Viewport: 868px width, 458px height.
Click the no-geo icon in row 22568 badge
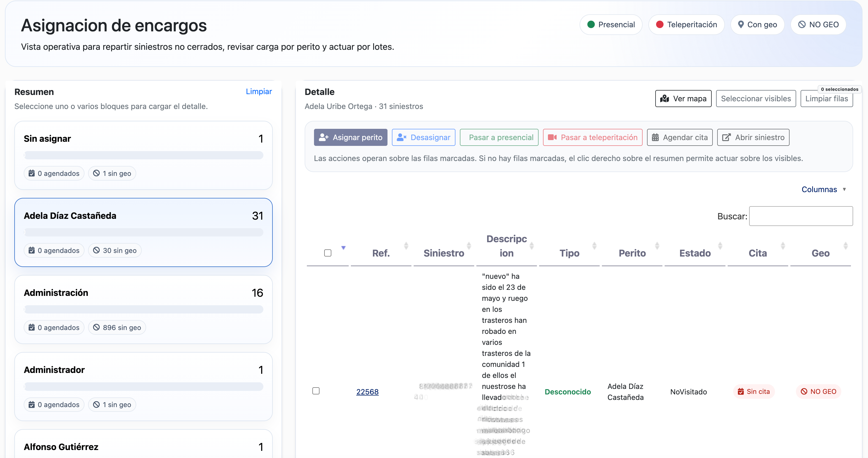pyautogui.click(x=804, y=391)
